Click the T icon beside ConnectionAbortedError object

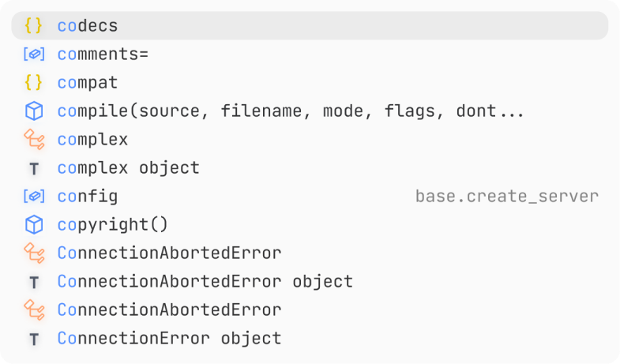34,283
